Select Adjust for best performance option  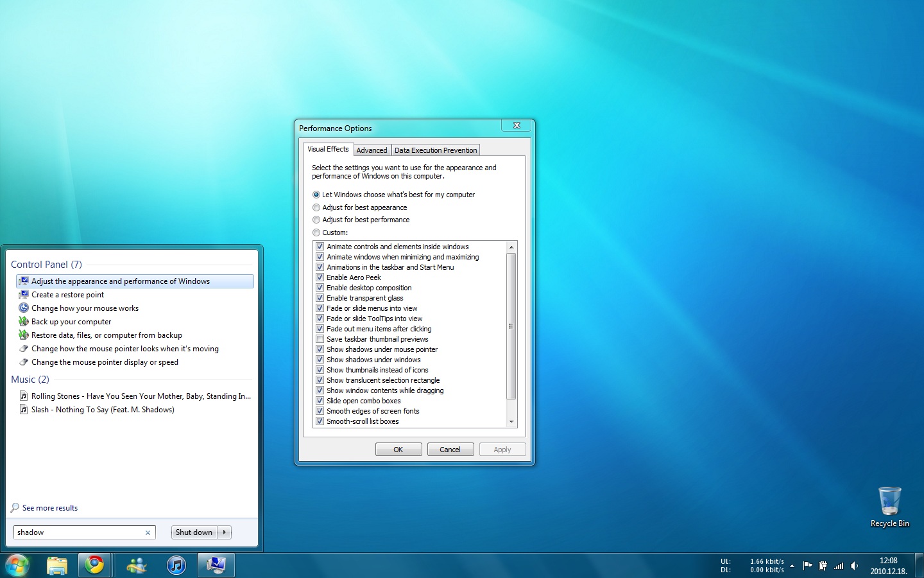[x=316, y=220]
